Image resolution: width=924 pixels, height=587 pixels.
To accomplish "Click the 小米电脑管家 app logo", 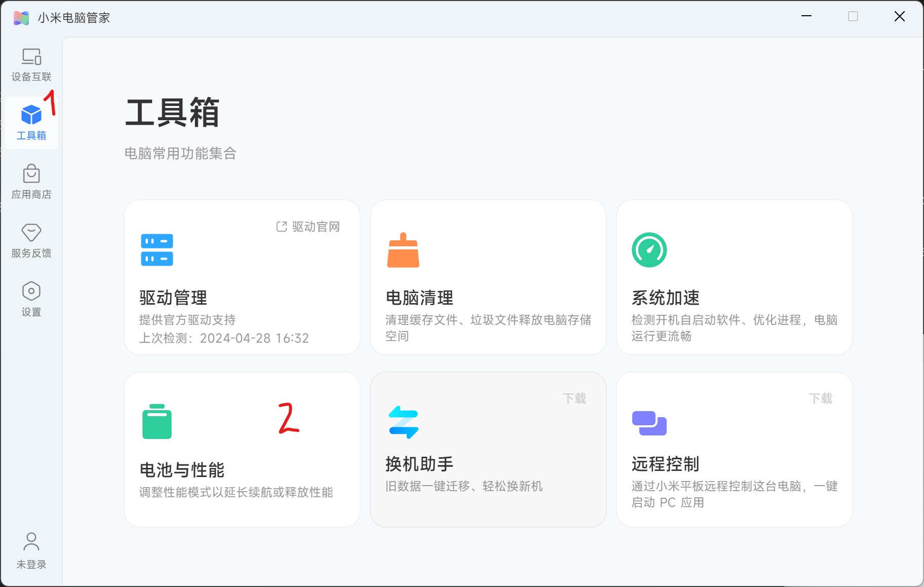I will point(21,18).
